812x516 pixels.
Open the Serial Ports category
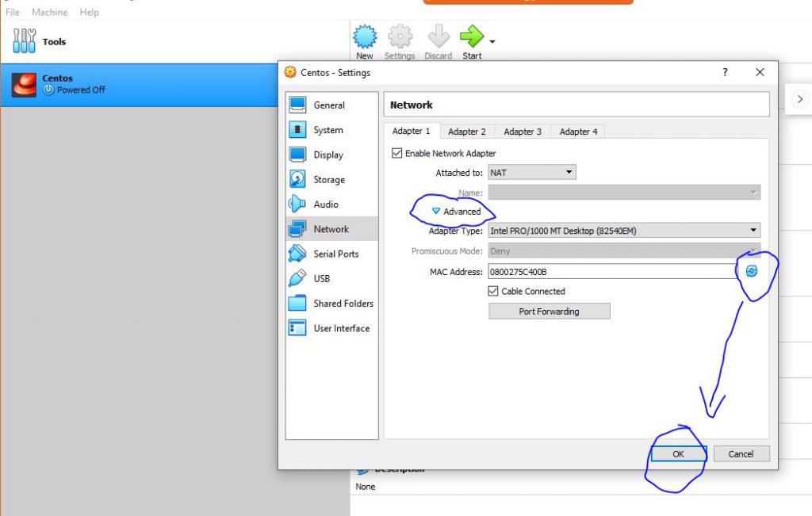point(335,254)
